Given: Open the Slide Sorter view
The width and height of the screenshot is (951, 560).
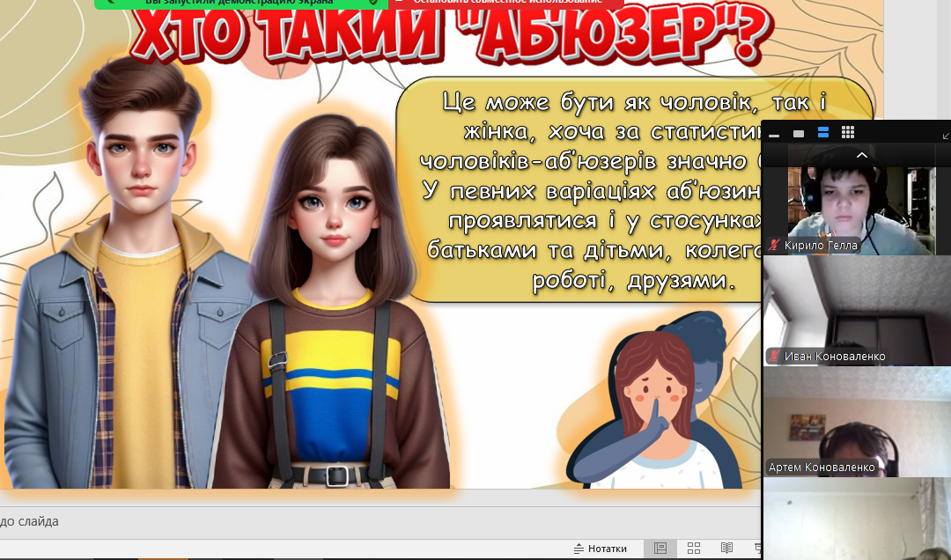Looking at the screenshot, I should [x=694, y=549].
